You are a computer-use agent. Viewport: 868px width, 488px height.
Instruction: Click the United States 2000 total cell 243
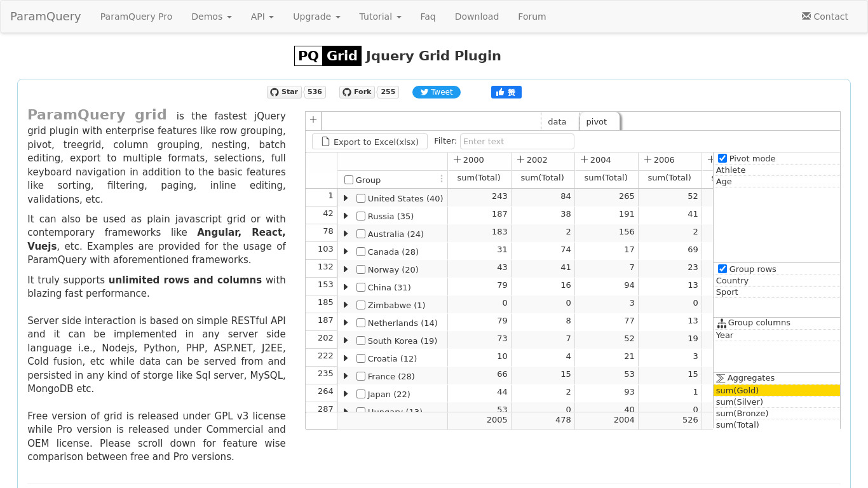[x=480, y=198]
